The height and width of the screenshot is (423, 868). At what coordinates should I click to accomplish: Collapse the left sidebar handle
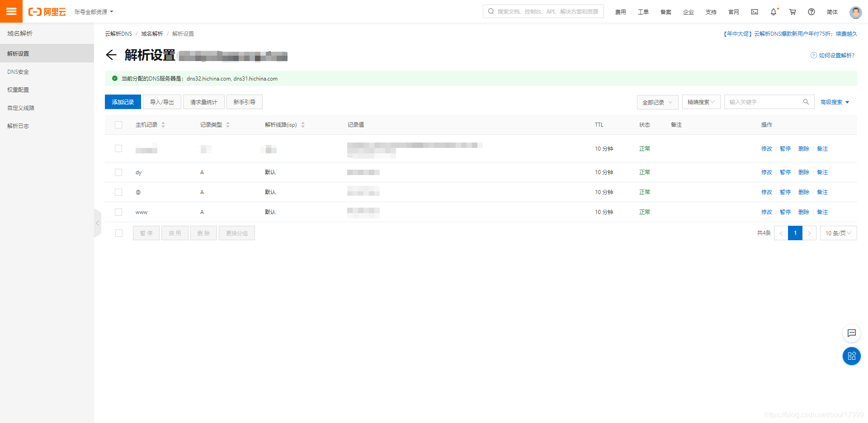tap(98, 223)
